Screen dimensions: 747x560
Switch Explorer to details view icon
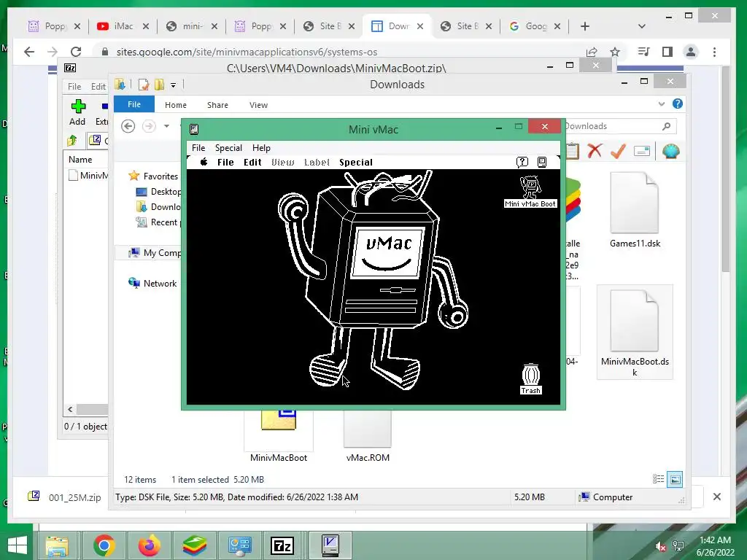(x=659, y=479)
